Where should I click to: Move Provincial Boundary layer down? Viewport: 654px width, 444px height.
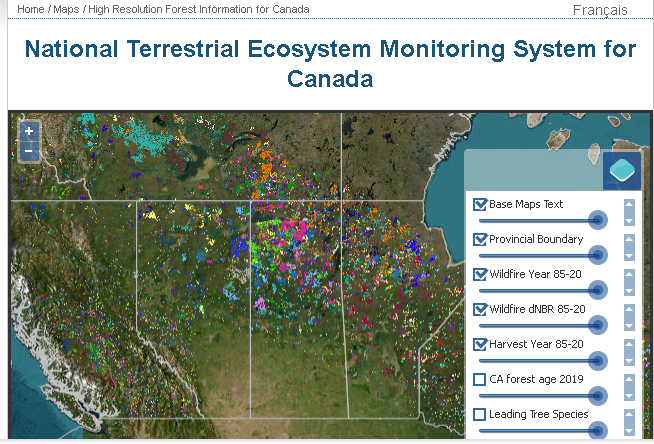point(629,255)
